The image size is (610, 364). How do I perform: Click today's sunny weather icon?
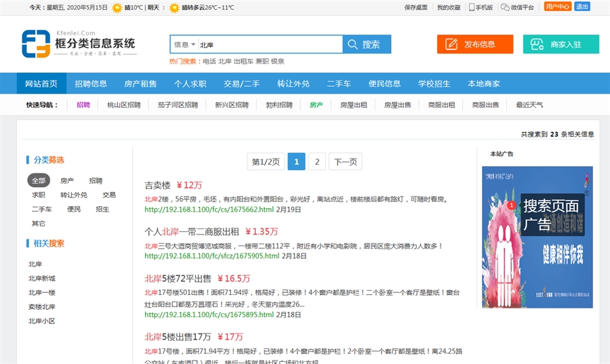(x=117, y=7)
